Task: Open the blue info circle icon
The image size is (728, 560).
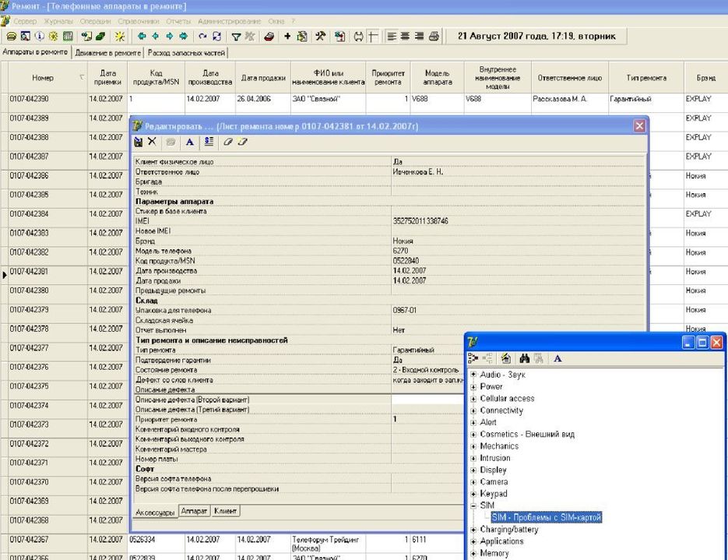Action: coord(40,37)
